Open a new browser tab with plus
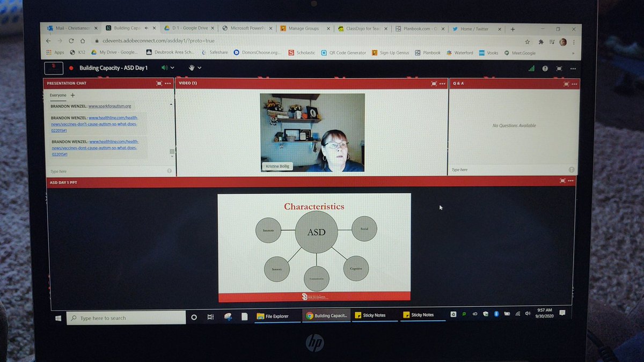The width and height of the screenshot is (644, 362). [x=513, y=29]
